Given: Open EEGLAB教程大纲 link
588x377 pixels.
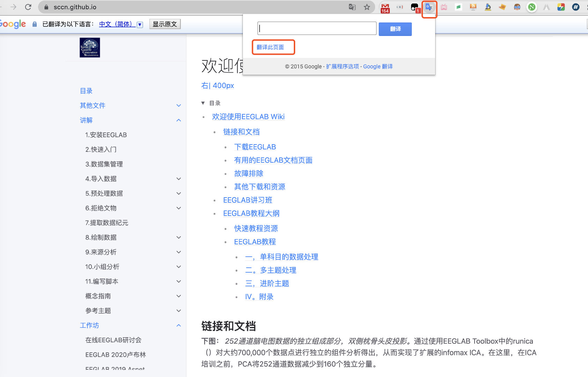Looking at the screenshot, I should [x=251, y=213].
